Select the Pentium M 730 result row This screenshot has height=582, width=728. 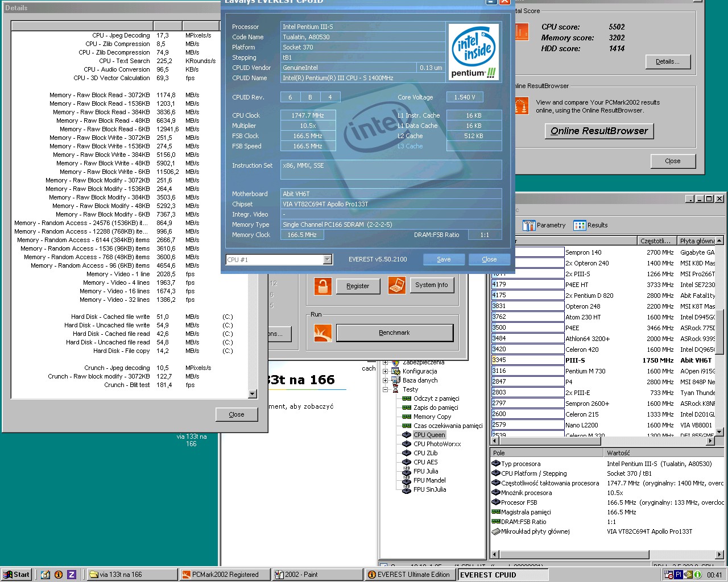tap(603, 371)
